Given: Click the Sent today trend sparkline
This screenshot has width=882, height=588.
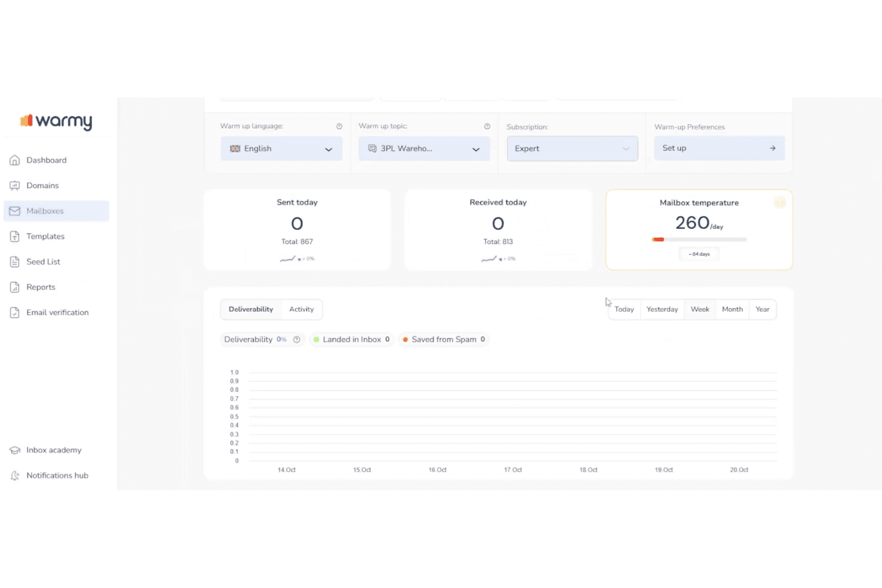Looking at the screenshot, I should coord(287,259).
